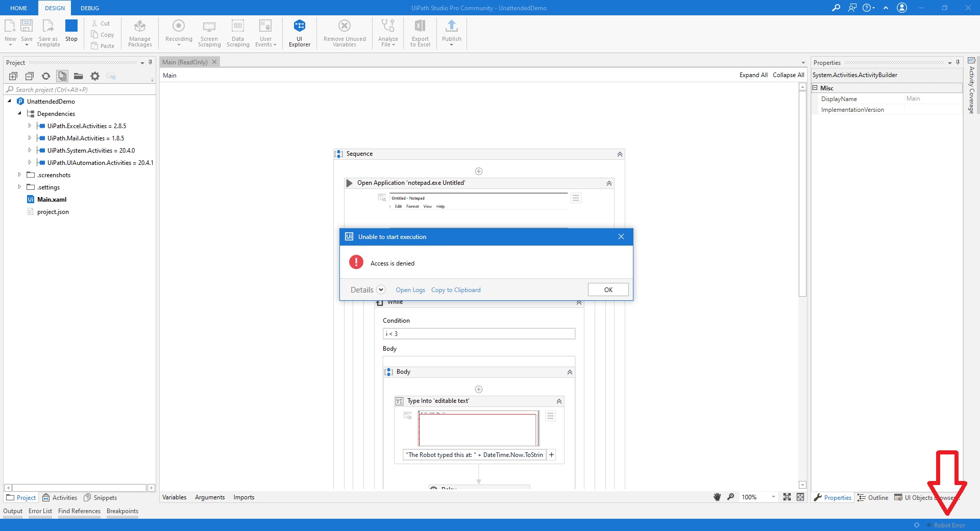Open Screen Scraping tool
980x531 pixels.
point(209,33)
